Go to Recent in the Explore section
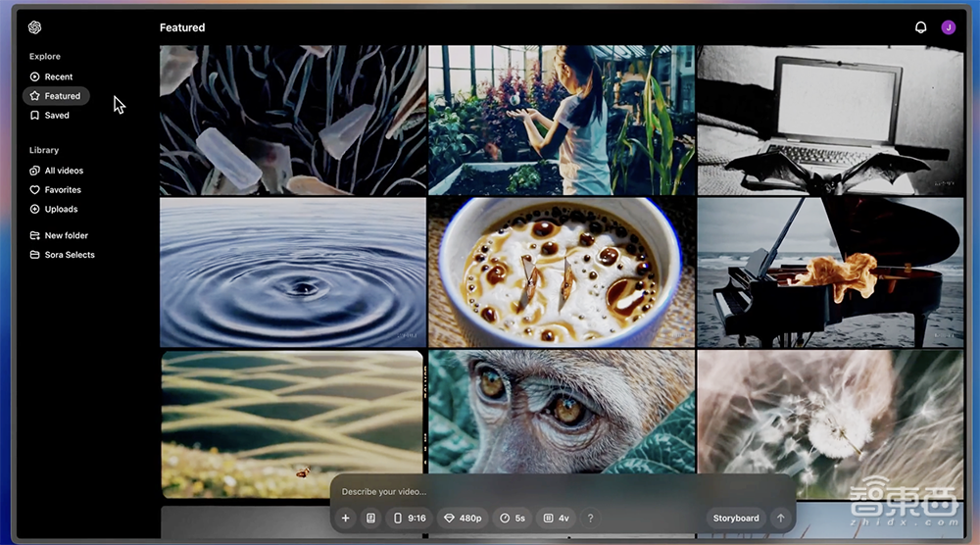 58,76
